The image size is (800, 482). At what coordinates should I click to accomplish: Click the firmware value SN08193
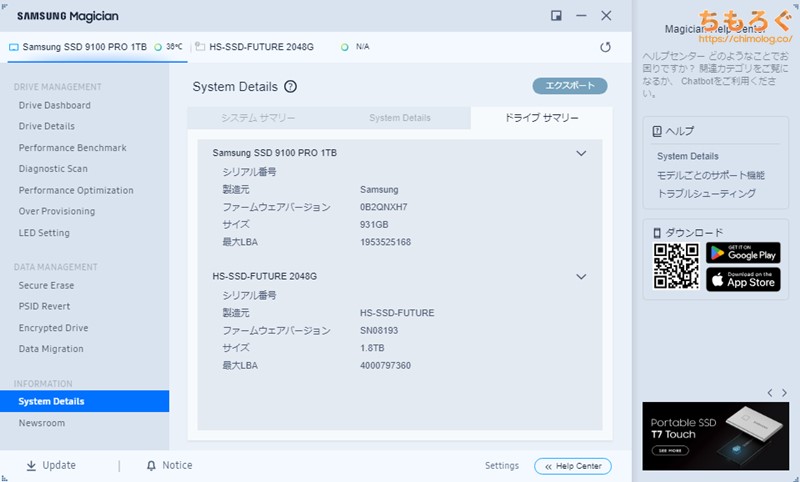tap(379, 331)
